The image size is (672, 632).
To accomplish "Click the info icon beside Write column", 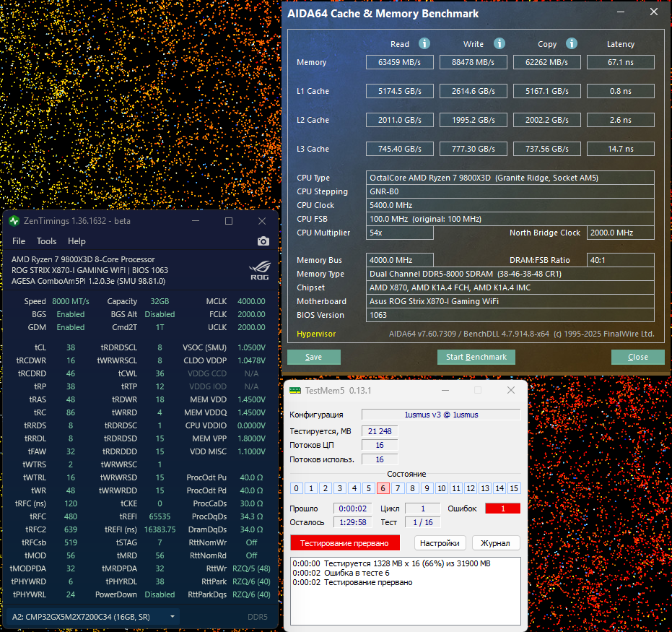I will [x=498, y=44].
